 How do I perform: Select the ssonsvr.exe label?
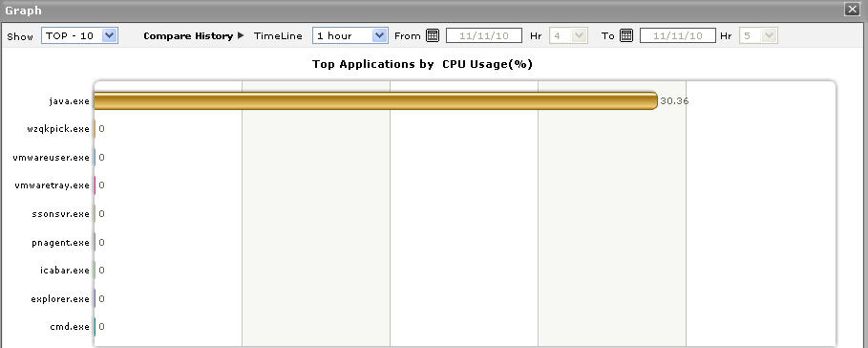click(x=61, y=214)
